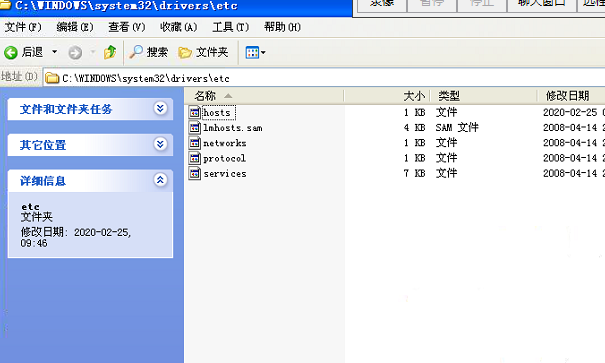The height and width of the screenshot is (363, 605).
Task: Expand the 文件和文件夹任务 panel chevron
Action: [x=160, y=108]
